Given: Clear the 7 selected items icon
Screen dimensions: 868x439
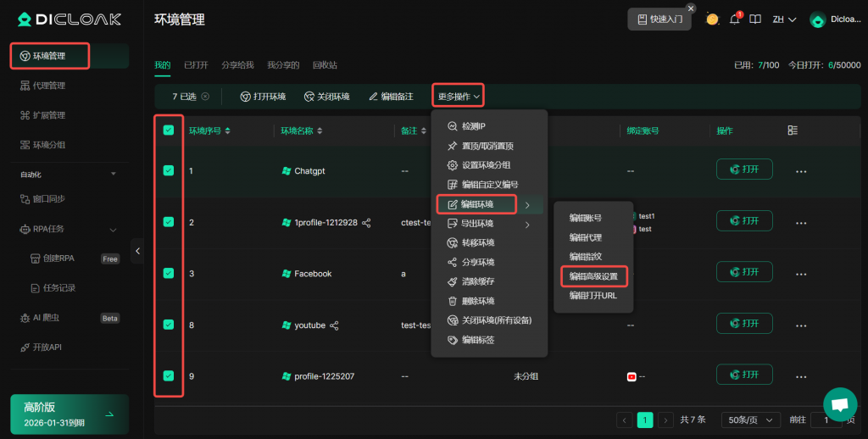Looking at the screenshot, I should [205, 97].
